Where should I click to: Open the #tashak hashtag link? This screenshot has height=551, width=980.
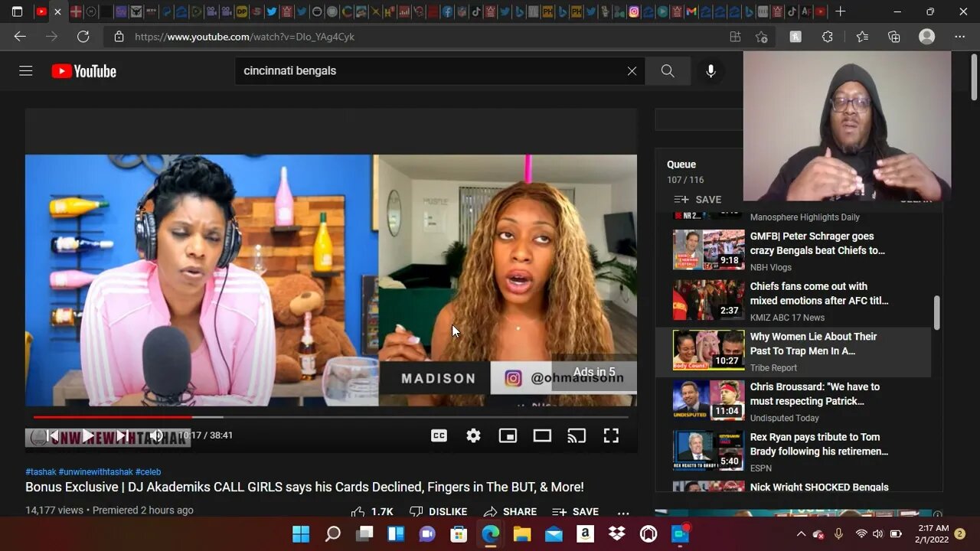[41, 472]
